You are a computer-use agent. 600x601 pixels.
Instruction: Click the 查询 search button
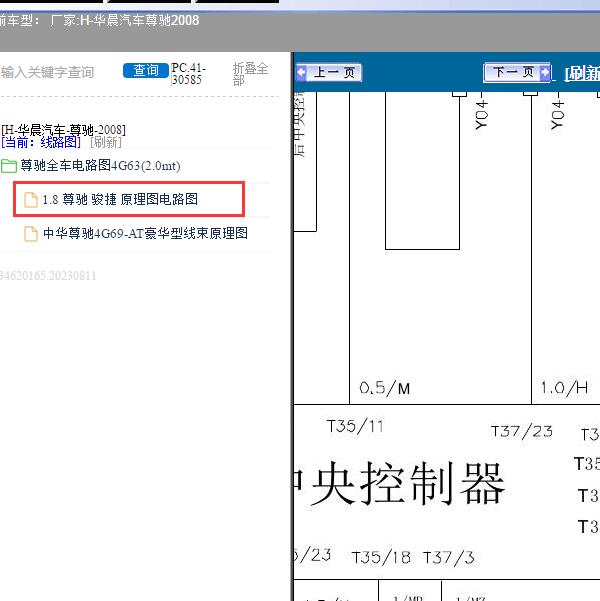click(146, 71)
